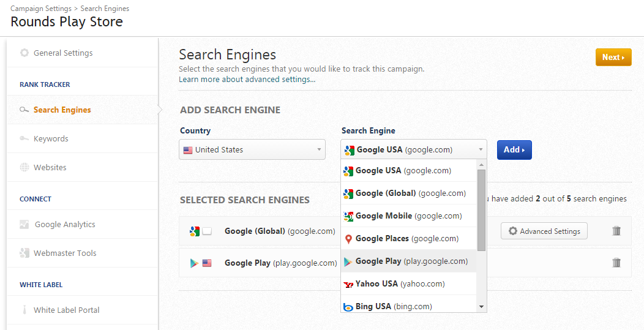The image size is (644, 330).
Task: Choose Google Mobile option in list
Action: coord(408,216)
